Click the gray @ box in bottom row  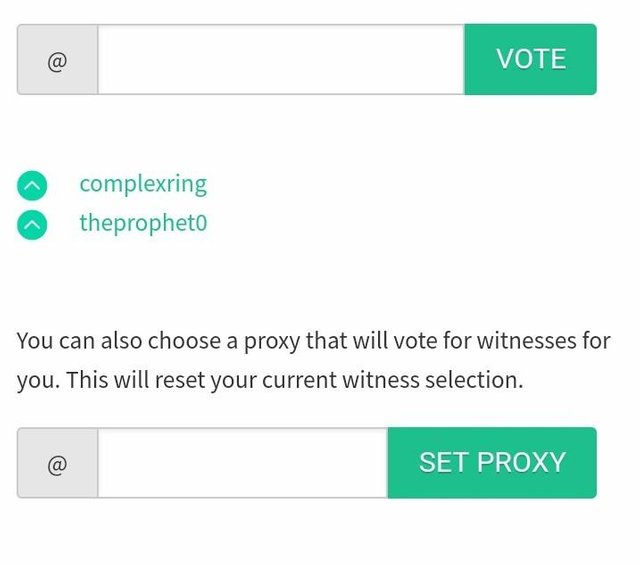pos(58,463)
